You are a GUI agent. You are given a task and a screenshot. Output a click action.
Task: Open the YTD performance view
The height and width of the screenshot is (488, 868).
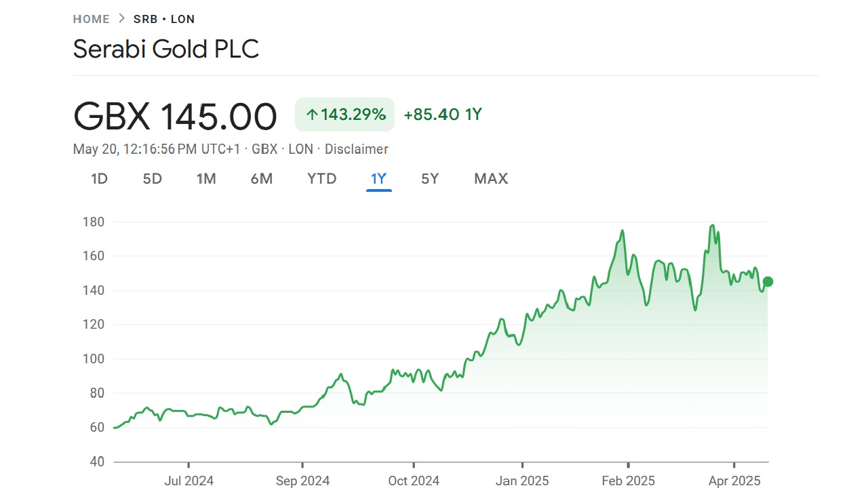321,178
